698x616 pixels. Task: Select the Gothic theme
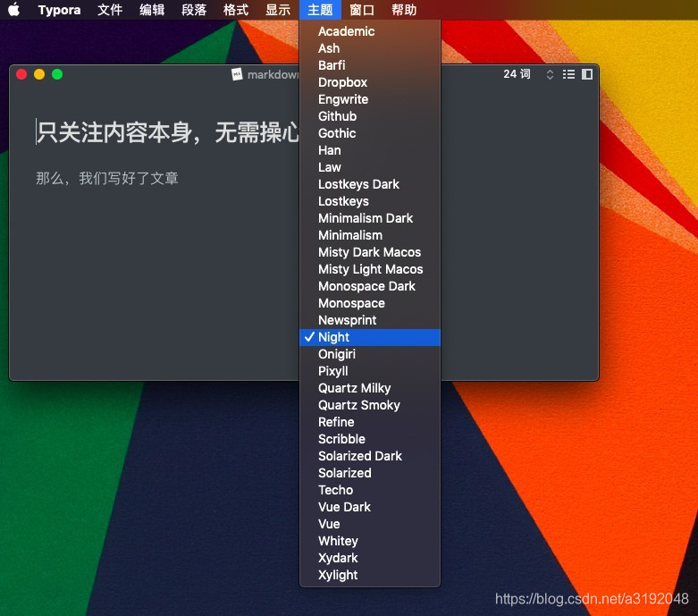pyautogui.click(x=370, y=133)
